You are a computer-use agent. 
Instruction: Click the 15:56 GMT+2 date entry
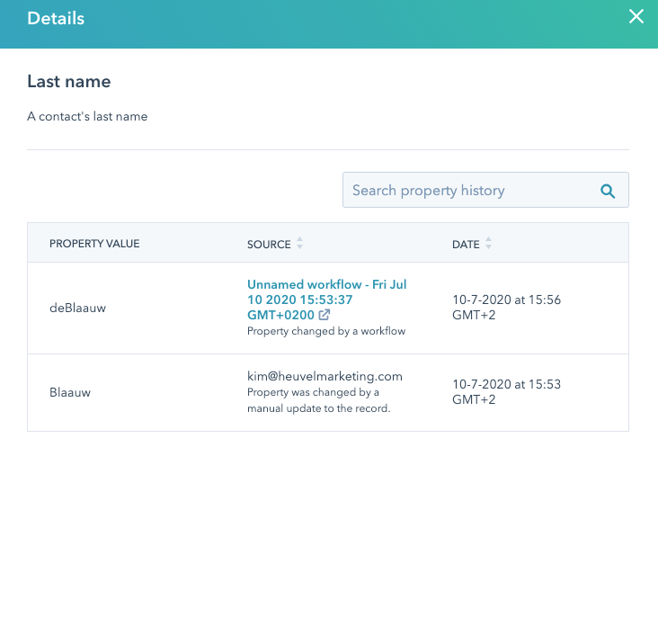point(506,308)
